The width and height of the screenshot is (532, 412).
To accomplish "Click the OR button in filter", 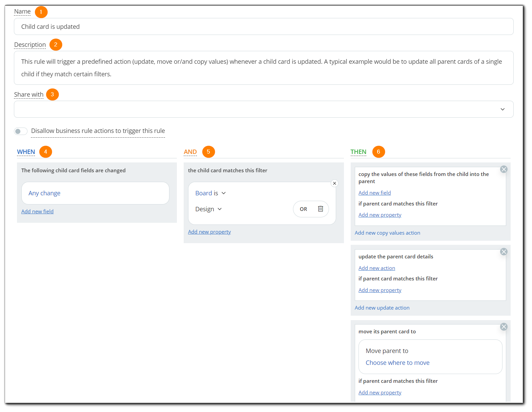I will 303,209.
